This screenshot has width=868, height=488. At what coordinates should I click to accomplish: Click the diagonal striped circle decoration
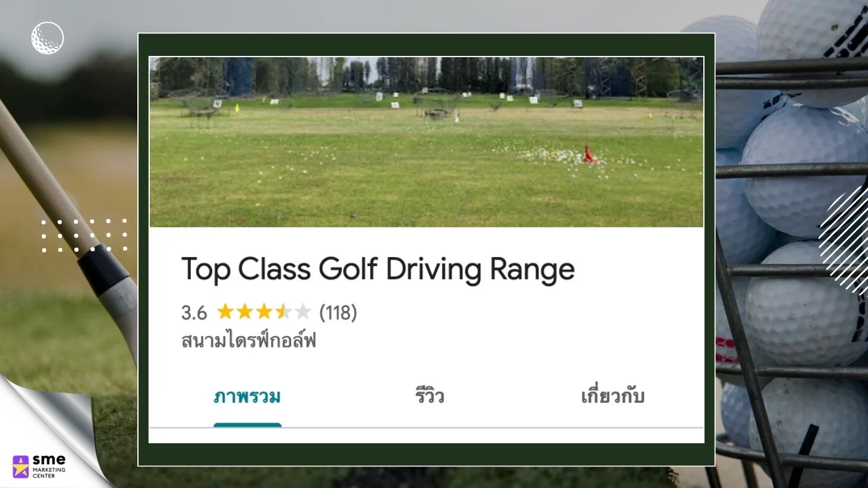coord(844,238)
